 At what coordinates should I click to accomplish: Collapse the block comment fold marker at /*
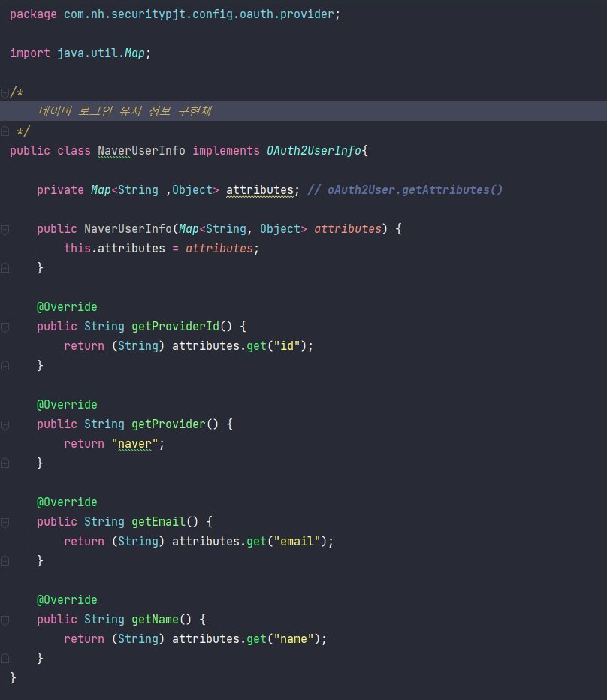point(5,92)
